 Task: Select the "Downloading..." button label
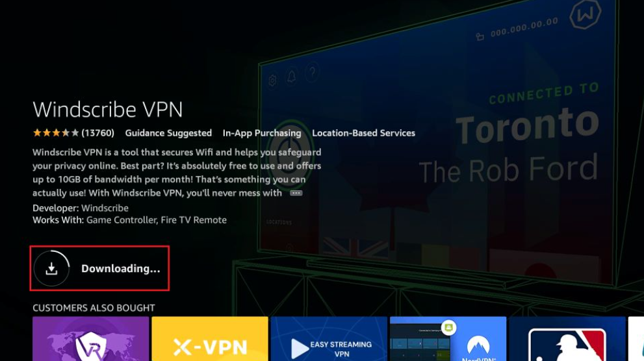[120, 269]
